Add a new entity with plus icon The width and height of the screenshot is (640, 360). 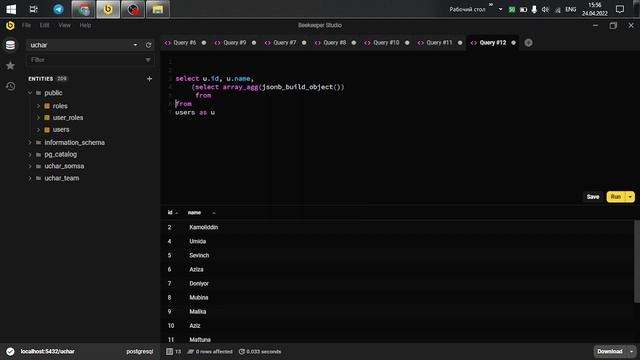149,78
